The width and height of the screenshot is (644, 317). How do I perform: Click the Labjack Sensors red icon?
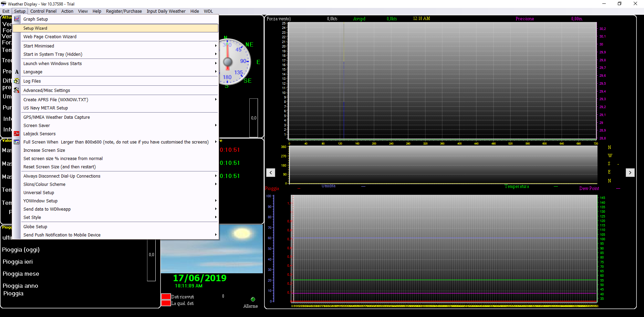pyautogui.click(x=17, y=134)
